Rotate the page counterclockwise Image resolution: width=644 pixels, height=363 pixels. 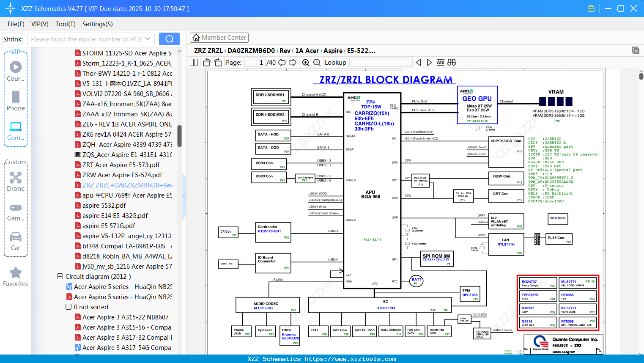coord(207,62)
